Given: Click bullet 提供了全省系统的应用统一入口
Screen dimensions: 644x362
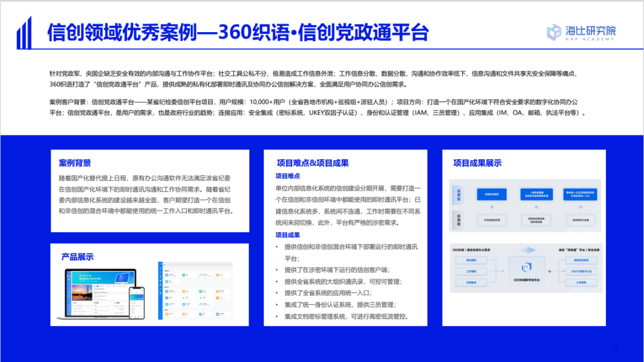Looking at the screenshot, I should point(328,293).
